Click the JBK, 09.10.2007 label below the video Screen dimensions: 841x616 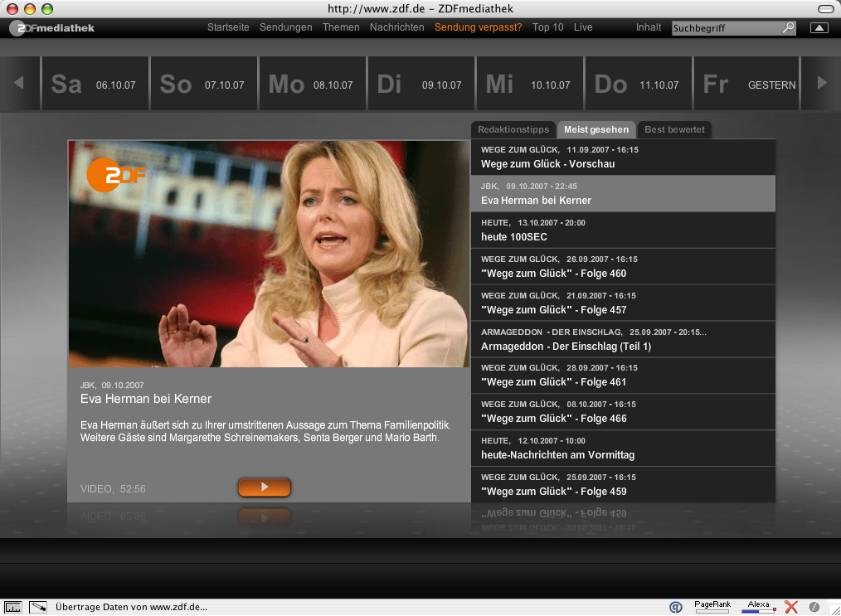click(112, 385)
